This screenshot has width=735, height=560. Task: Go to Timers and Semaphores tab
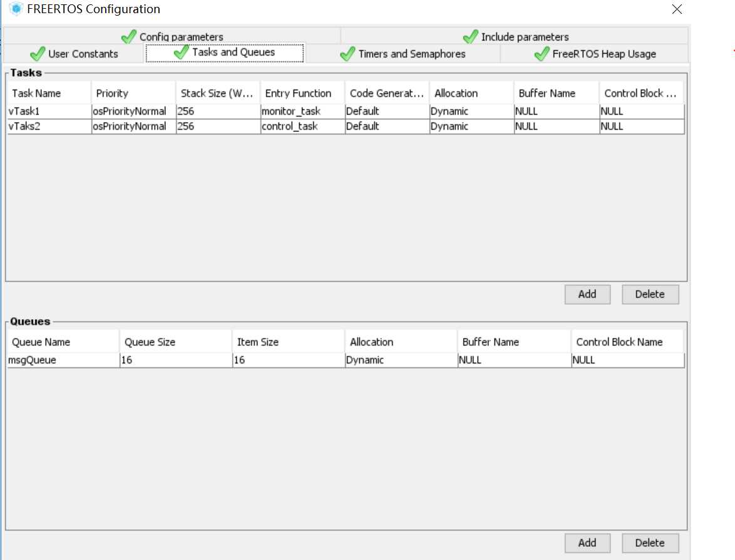pyautogui.click(x=403, y=54)
